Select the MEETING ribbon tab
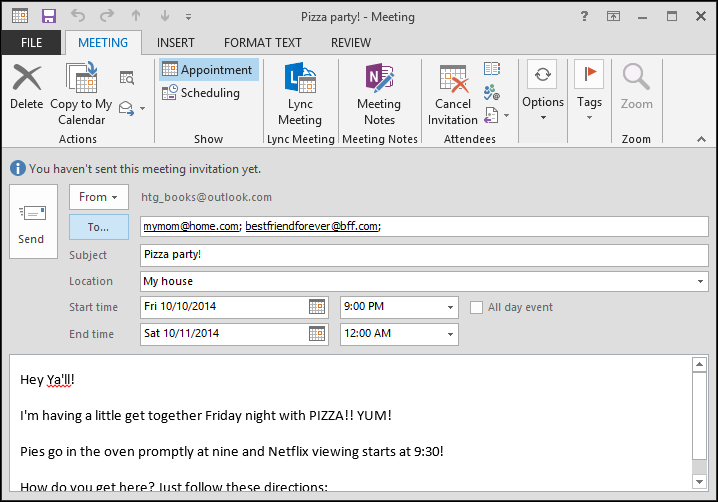 (x=103, y=43)
